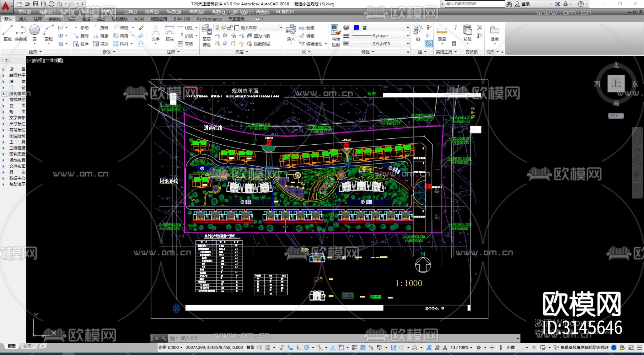
Task: Apply the Mirror (镜像) command
Action: click(101, 36)
